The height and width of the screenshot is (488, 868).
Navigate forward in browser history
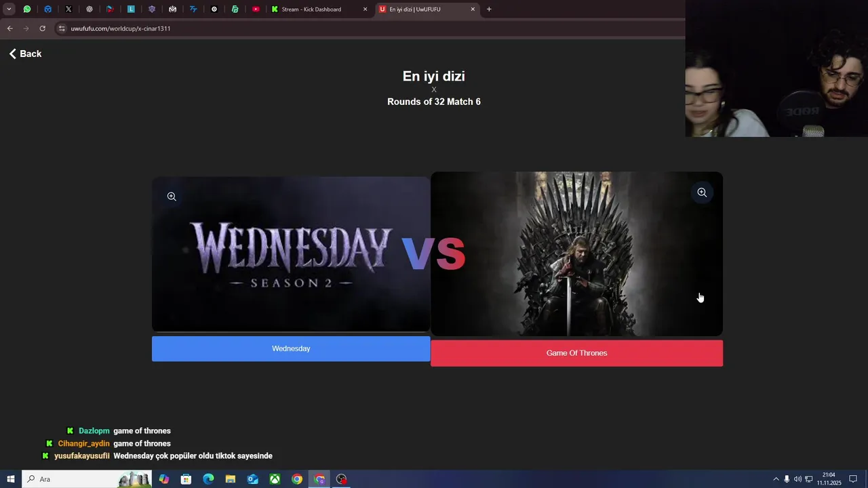click(26, 28)
